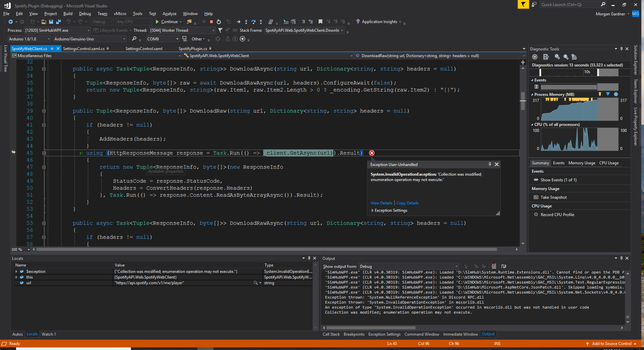644x350 pixels.
Task: Open the Debug menu
Action: 85,14
